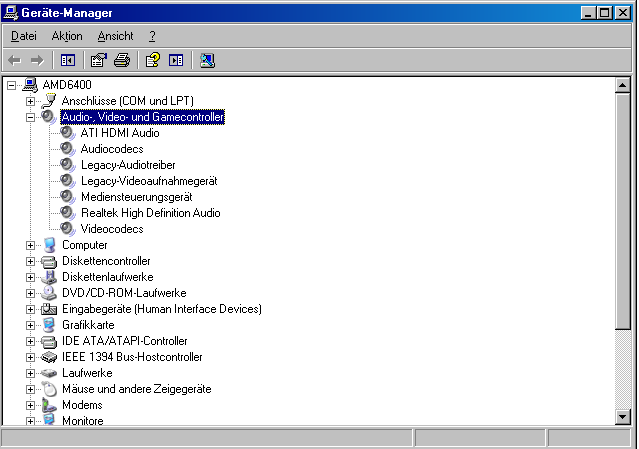This screenshot has height=449, width=639.
Task: Click the speaker icon beside Audiocodecs
Action: 68,149
